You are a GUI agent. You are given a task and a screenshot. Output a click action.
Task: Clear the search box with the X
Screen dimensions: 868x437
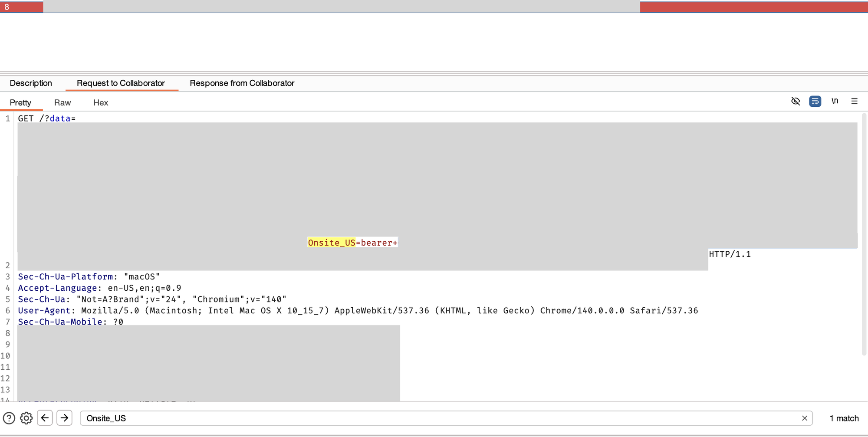click(804, 418)
